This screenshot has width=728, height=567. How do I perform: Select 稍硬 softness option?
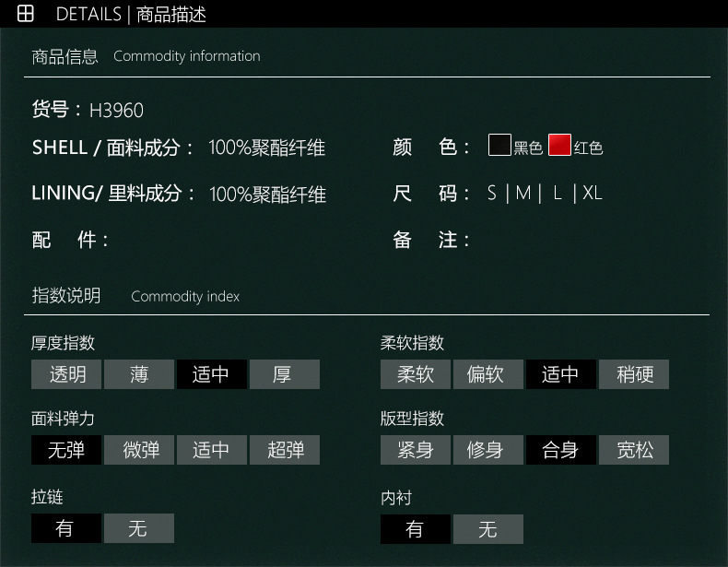point(634,374)
